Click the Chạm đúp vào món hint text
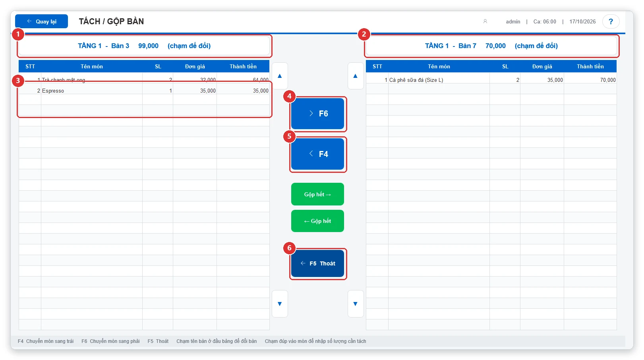This screenshot has width=644, height=360. pyautogui.click(x=315, y=341)
